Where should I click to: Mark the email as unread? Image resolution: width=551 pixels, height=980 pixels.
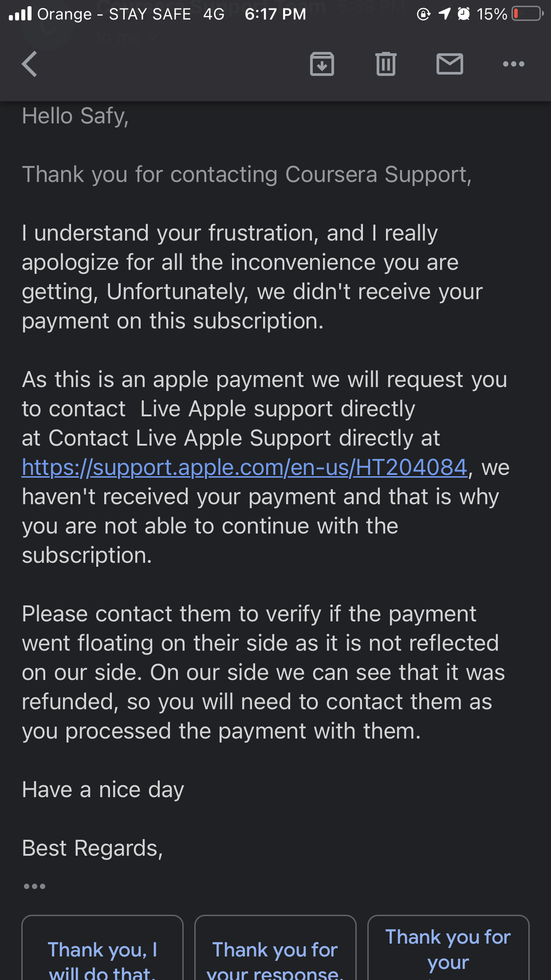click(x=449, y=64)
